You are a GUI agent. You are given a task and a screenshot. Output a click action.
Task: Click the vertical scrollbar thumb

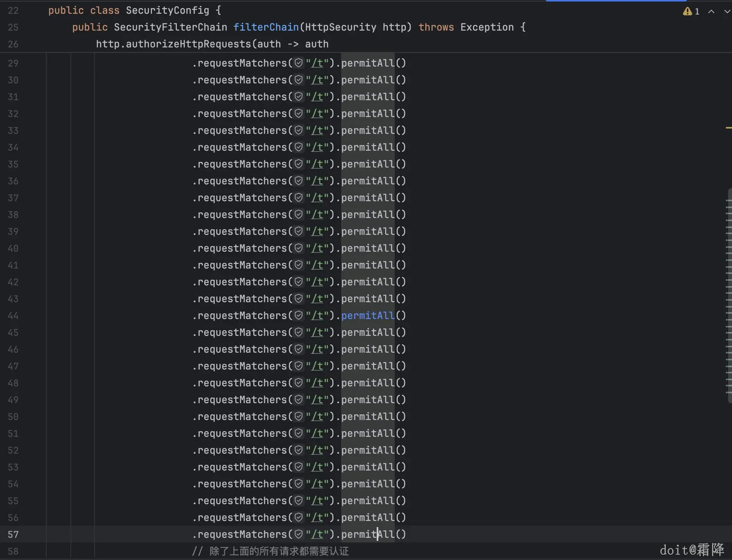(x=729, y=295)
